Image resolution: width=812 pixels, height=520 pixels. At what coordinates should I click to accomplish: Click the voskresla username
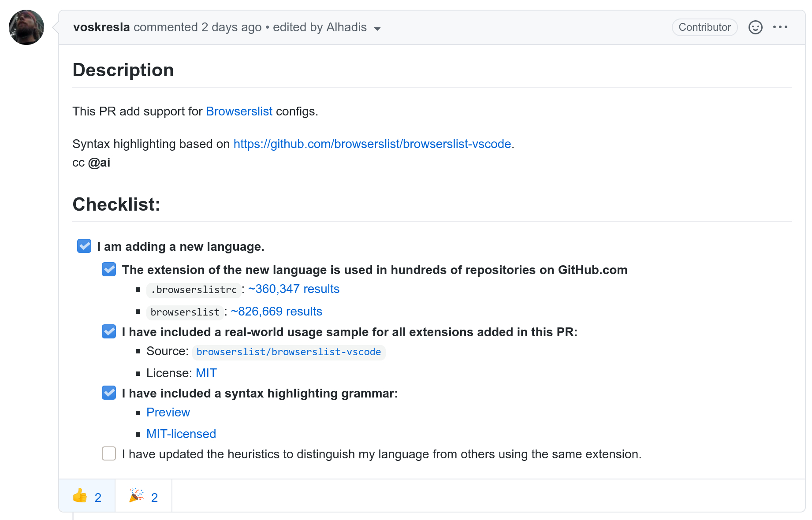[x=101, y=27]
